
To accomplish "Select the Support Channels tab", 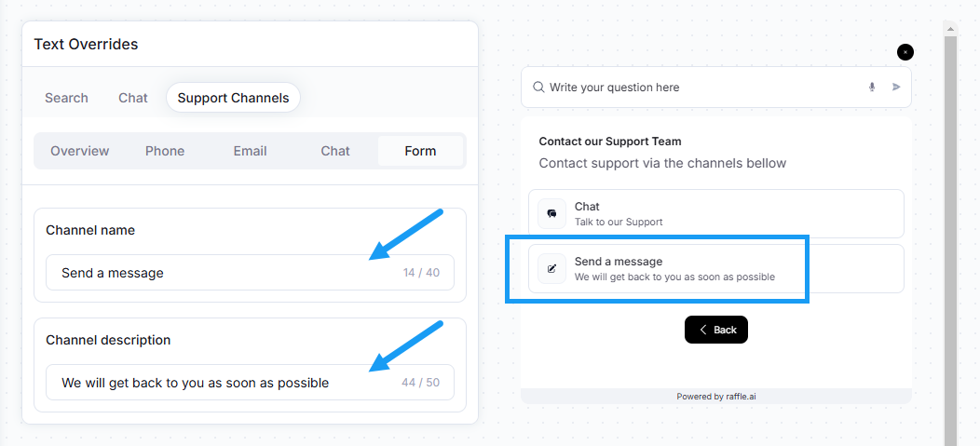I will click(233, 98).
